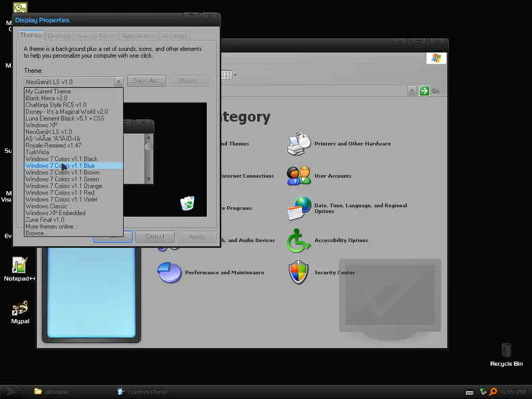Open the Screen Saver tab
The height and width of the screenshot is (399, 532).
[x=96, y=36]
